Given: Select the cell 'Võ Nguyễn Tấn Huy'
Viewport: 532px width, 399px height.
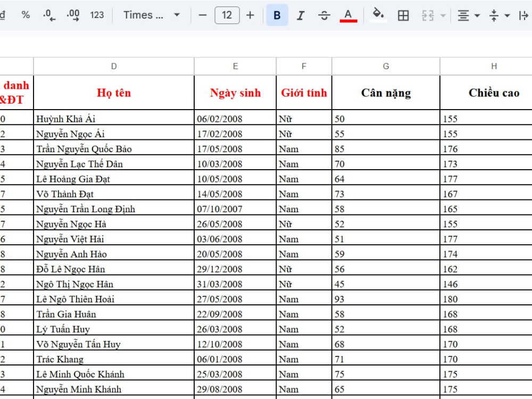Looking at the screenshot, I should pyautogui.click(x=114, y=342).
